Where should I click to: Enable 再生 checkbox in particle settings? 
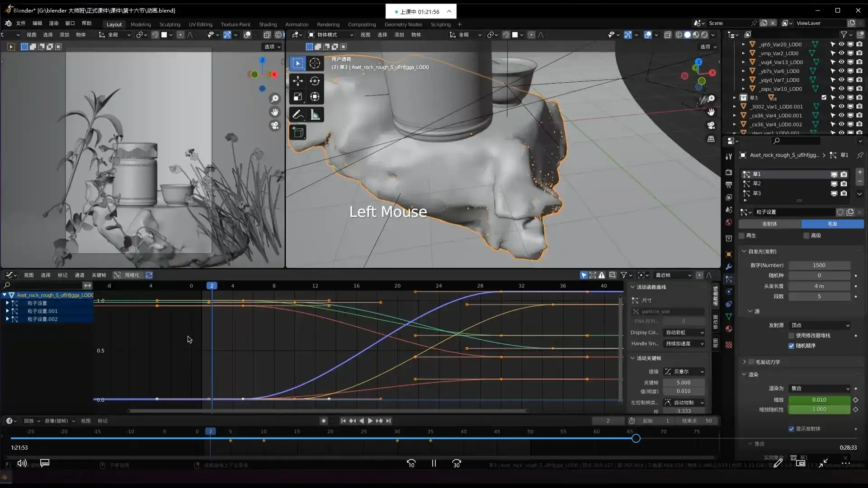[x=742, y=236]
